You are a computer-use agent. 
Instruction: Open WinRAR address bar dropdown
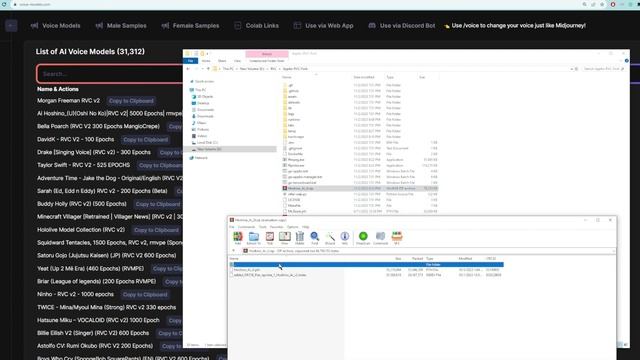[613, 251]
